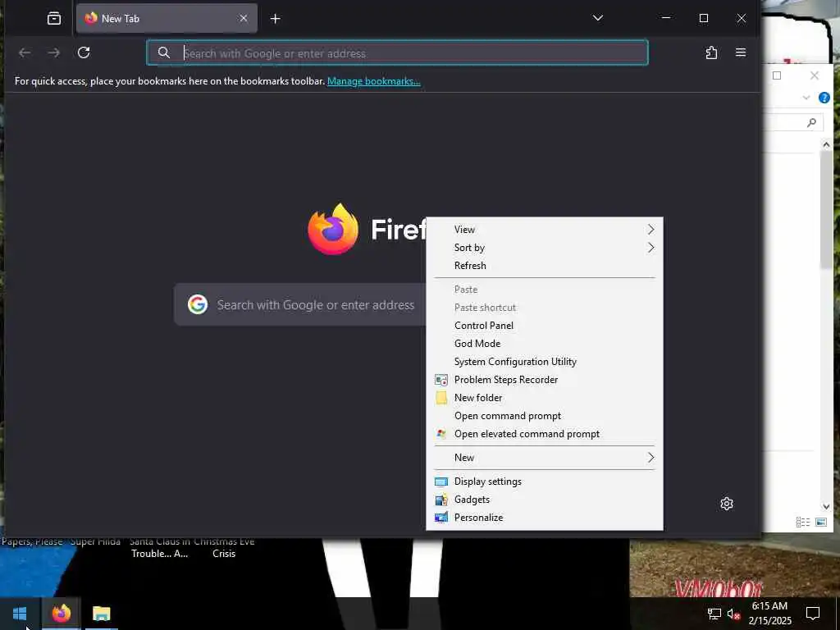
Task: Launch System Configuration Utility entry
Action: pos(545,362)
